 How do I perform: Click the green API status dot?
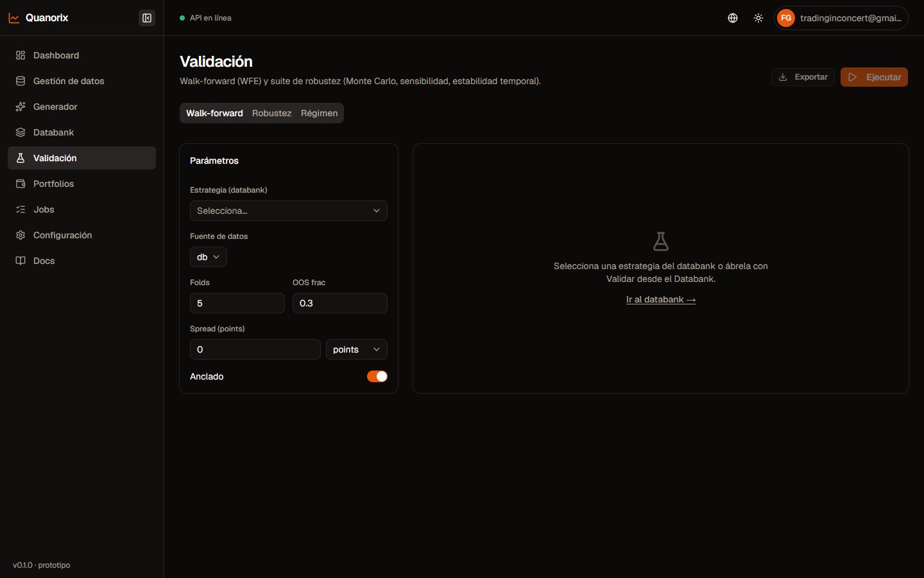pyautogui.click(x=182, y=18)
